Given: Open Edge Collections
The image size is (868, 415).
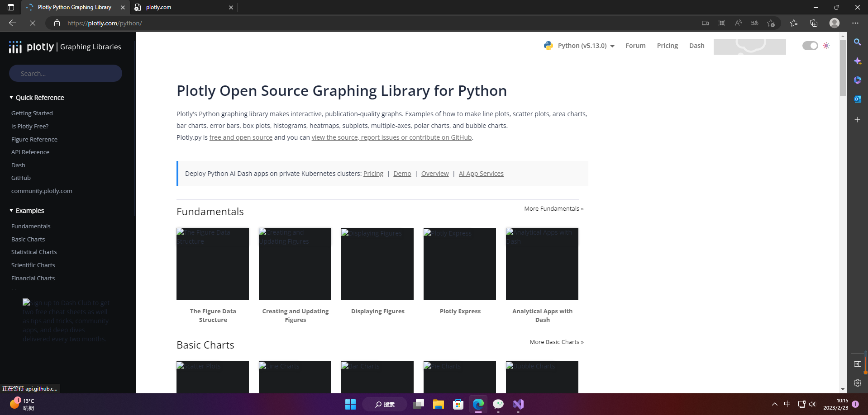Looking at the screenshot, I should tap(814, 23).
